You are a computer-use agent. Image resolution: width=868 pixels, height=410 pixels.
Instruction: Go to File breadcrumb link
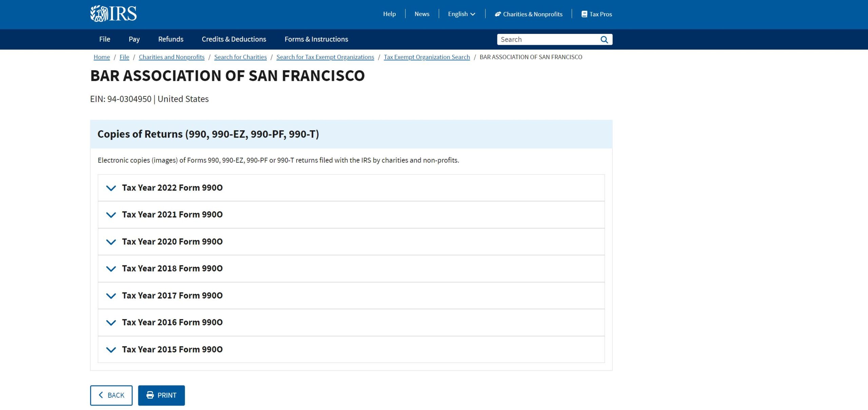pos(124,57)
